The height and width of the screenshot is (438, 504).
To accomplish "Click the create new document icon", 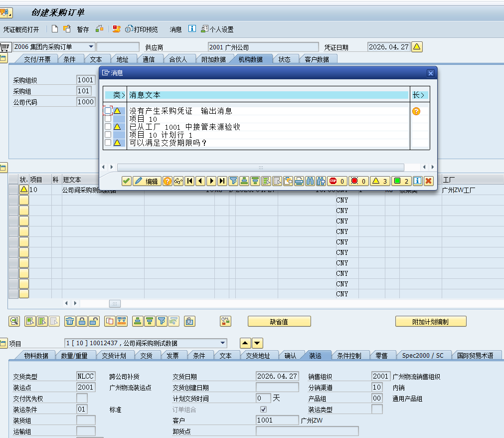I will pos(55,29).
